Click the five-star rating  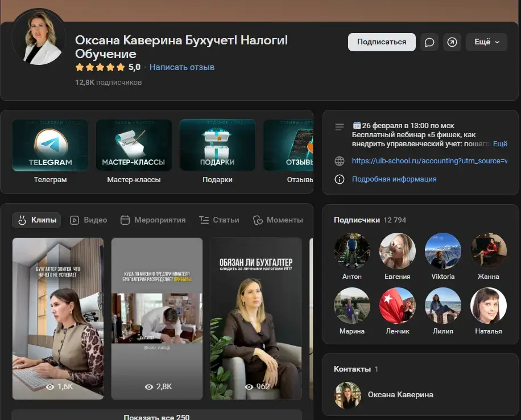pyautogui.click(x=100, y=68)
